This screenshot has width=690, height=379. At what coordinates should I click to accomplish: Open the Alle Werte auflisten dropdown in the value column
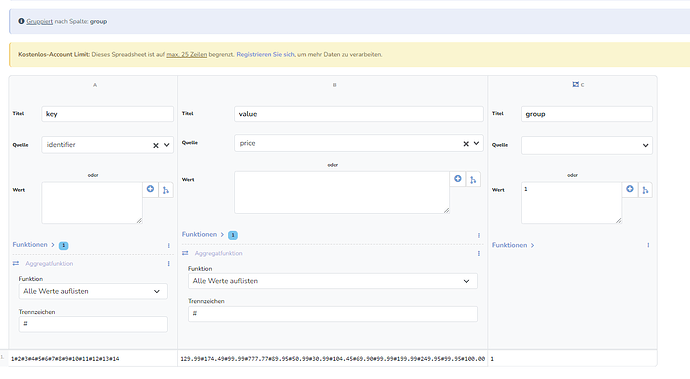tap(333, 281)
